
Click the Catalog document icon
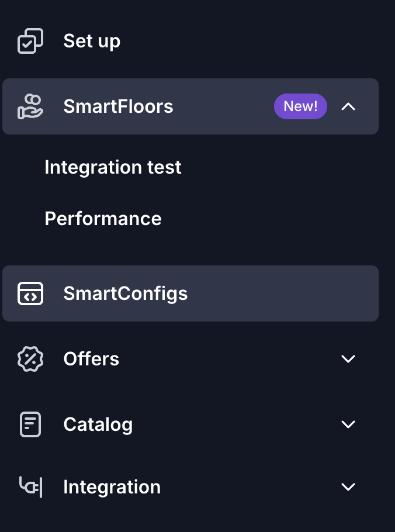[30, 424]
